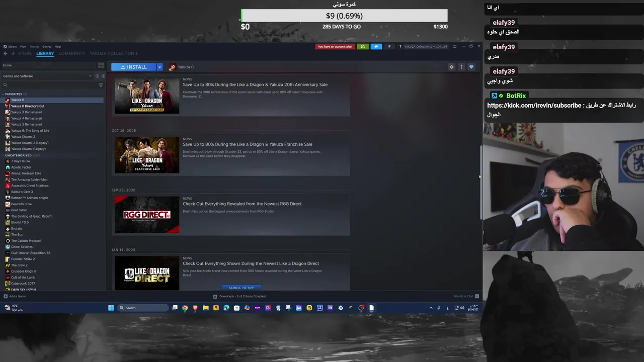Click Add a Game
The height and width of the screenshot is (362, 644).
tap(15, 296)
